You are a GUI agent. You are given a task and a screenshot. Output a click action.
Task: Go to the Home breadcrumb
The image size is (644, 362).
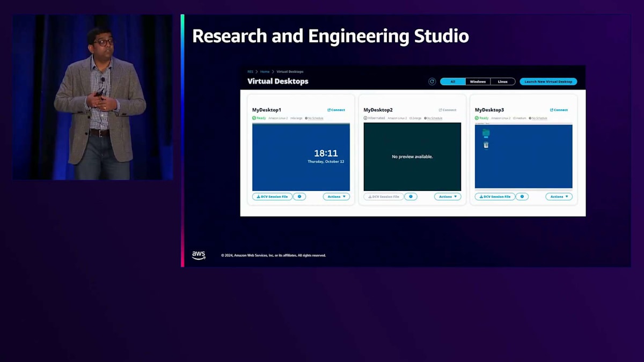tap(265, 71)
